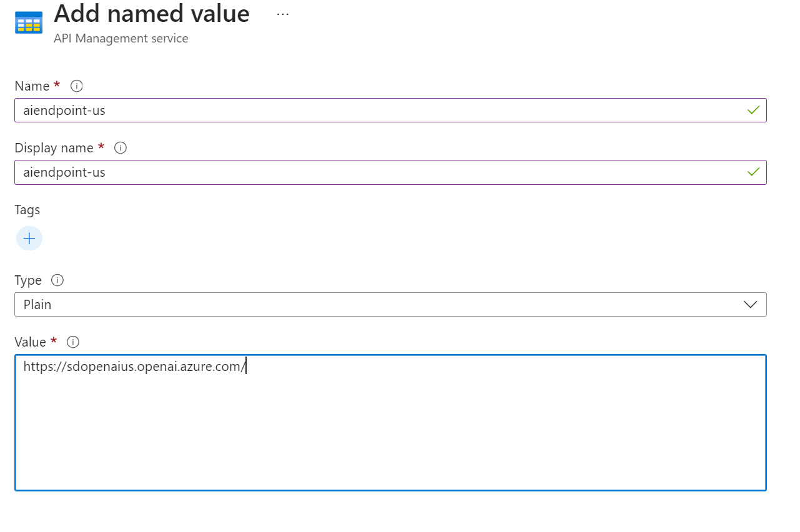Click the green checkmark in Display name field
Image resolution: width=800 pixels, height=532 pixels.
pyautogui.click(x=753, y=172)
